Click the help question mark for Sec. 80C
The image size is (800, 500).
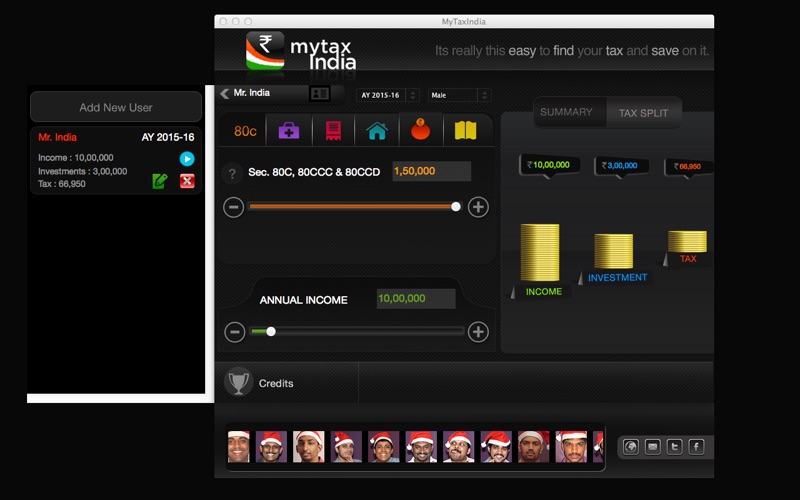pyautogui.click(x=232, y=173)
